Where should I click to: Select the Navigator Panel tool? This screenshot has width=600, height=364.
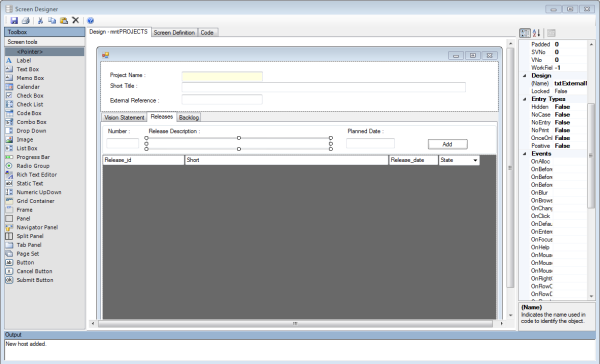45,228
